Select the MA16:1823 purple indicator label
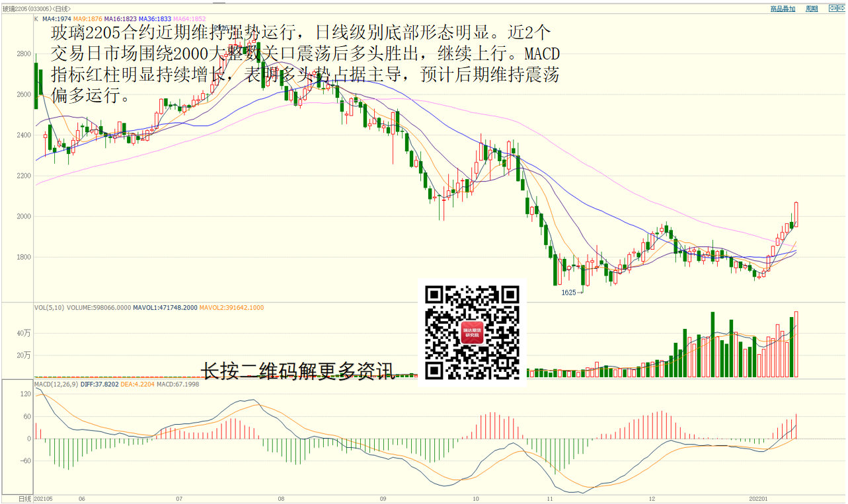Screen dimensions: 848x504 (120, 19)
